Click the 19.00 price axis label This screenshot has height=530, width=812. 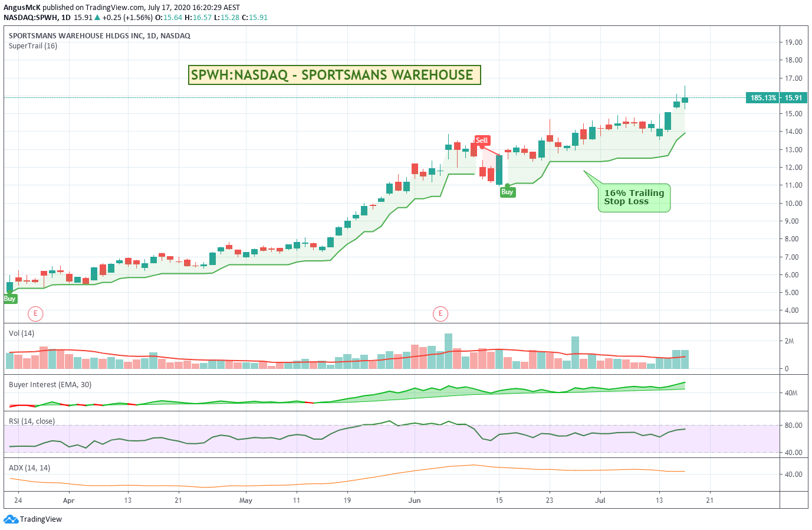793,42
